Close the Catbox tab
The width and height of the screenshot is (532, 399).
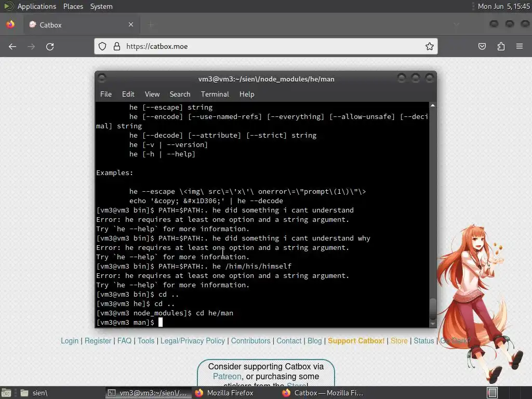click(131, 24)
